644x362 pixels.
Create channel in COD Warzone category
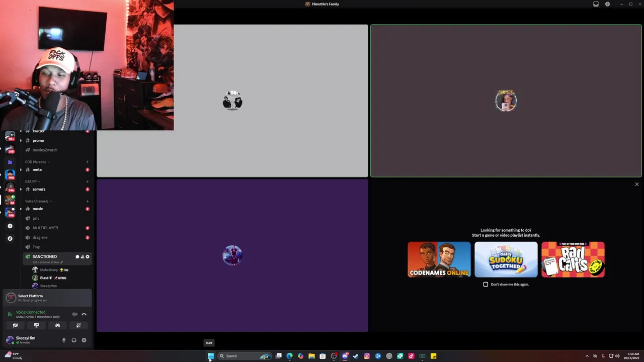click(88, 162)
